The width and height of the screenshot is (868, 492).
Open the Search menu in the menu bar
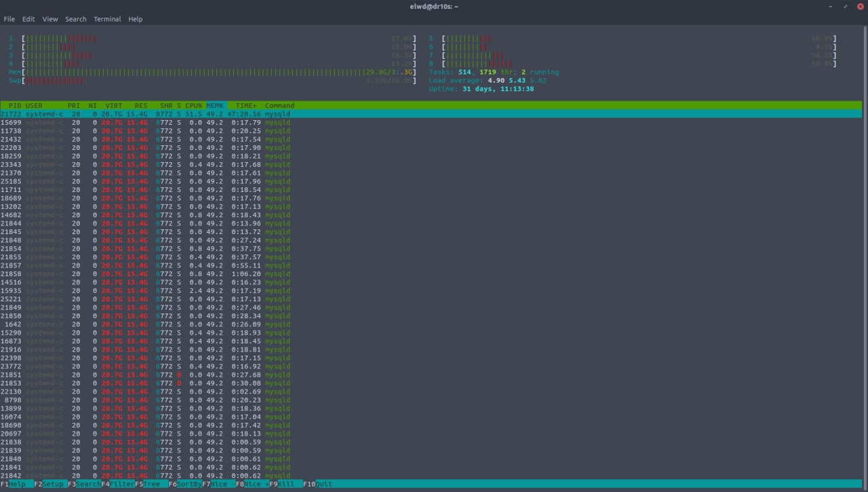(76, 19)
